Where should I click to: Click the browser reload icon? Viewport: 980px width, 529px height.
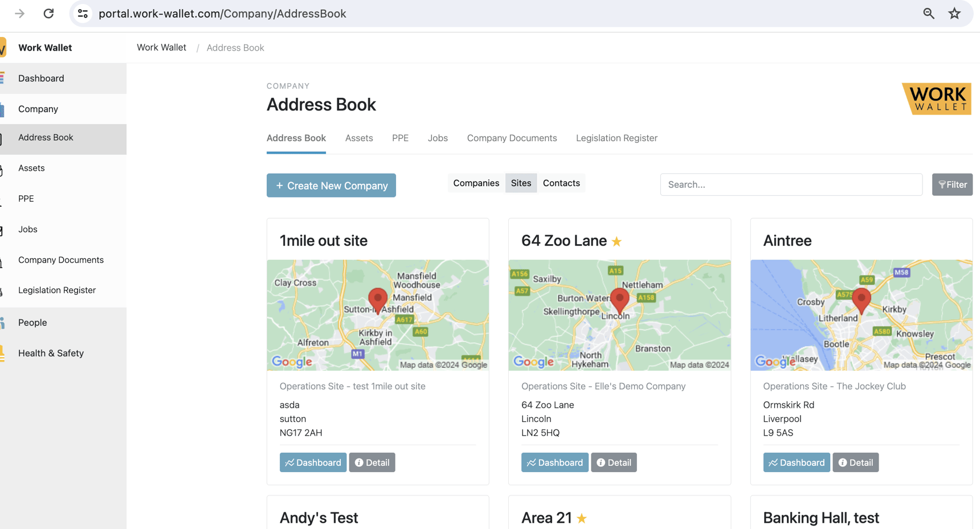point(48,13)
